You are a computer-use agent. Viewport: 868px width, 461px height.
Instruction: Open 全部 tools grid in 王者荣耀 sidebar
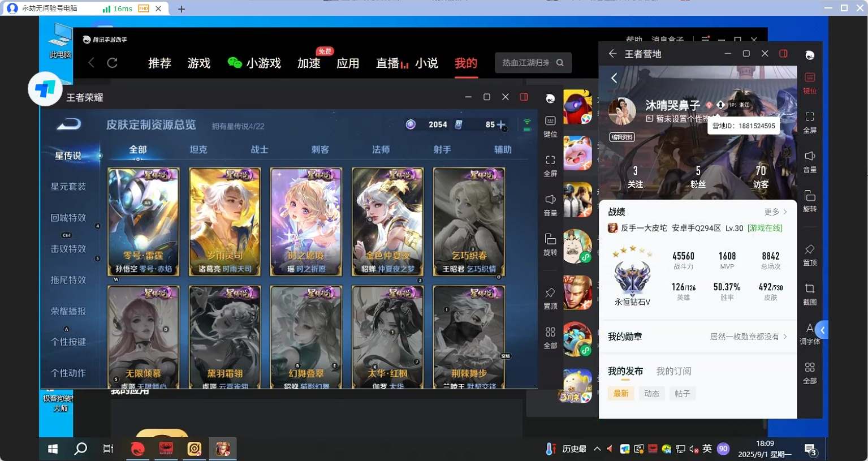(550, 338)
